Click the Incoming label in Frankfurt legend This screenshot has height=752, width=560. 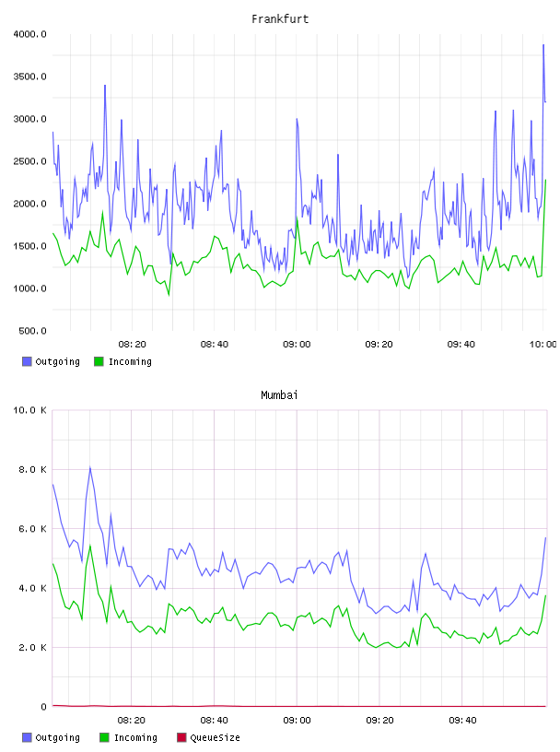130,361
